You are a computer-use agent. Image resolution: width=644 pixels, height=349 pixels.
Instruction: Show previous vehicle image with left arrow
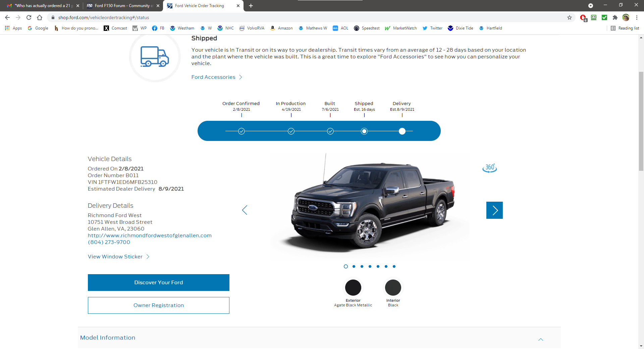coord(245,210)
